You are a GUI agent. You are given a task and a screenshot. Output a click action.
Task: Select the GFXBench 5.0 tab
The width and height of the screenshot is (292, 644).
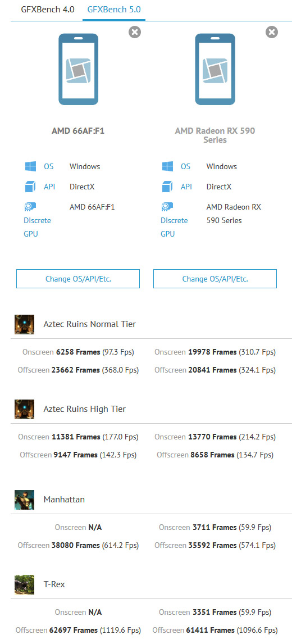pos(114,9)
